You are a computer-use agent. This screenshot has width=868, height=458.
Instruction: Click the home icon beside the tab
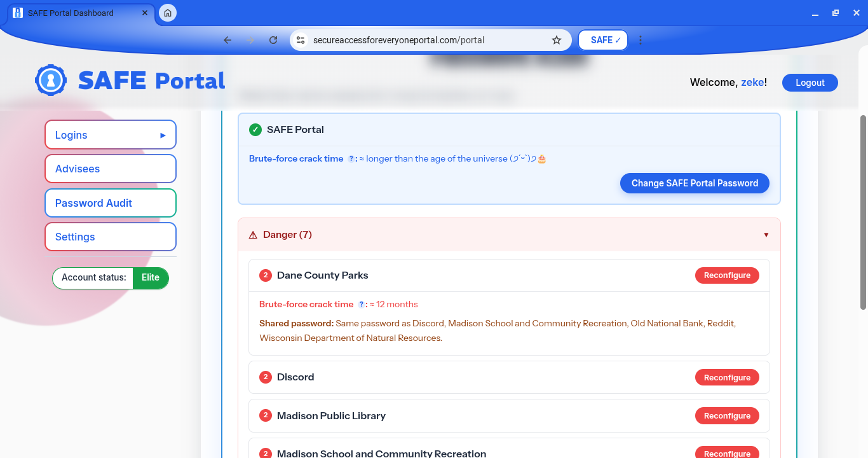(168, 13)
